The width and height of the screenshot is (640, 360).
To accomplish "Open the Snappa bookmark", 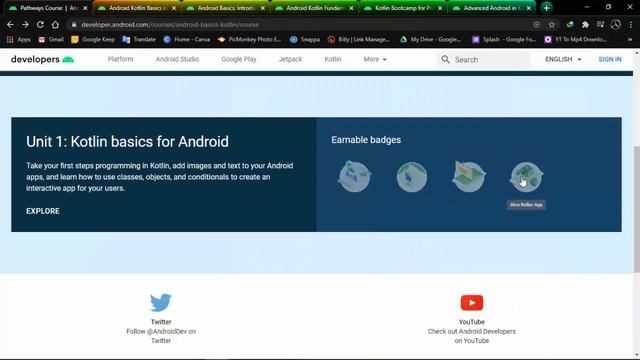I will click(x=304, y=40).
